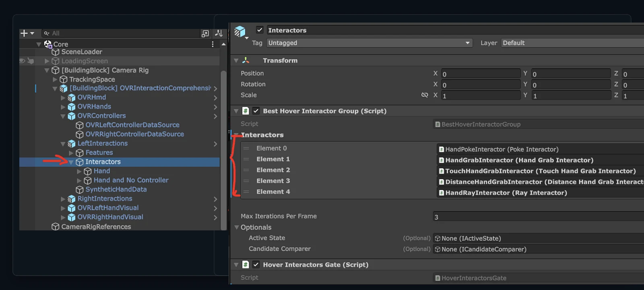Click the GameObject name field Interactors
The height and width of the screenshot is (290, 644).
pos(455,30)
